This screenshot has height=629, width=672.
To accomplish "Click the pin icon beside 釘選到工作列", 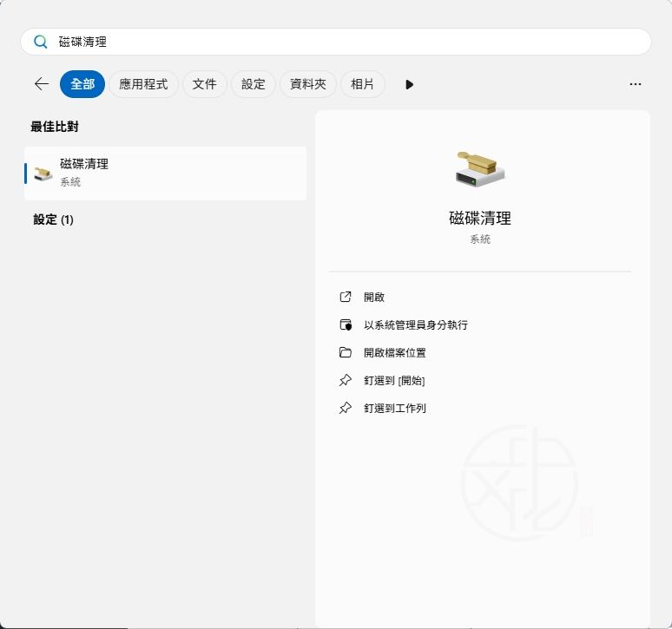I will tap(346, 408).
